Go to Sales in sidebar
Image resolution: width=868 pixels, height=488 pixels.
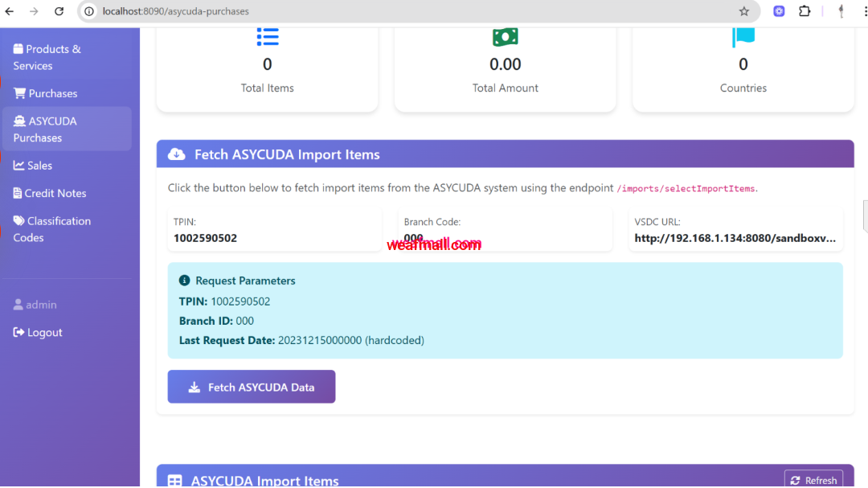[67, 165]
